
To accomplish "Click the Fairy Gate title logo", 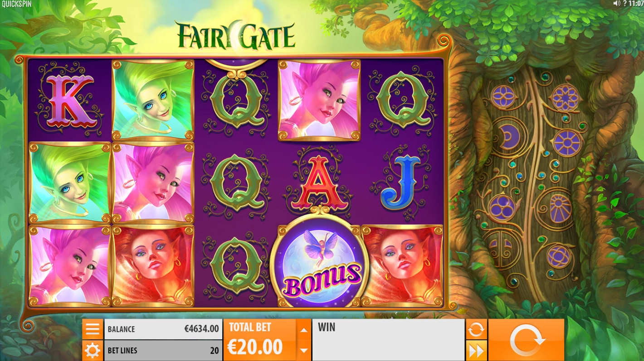I will coord(235,35).
